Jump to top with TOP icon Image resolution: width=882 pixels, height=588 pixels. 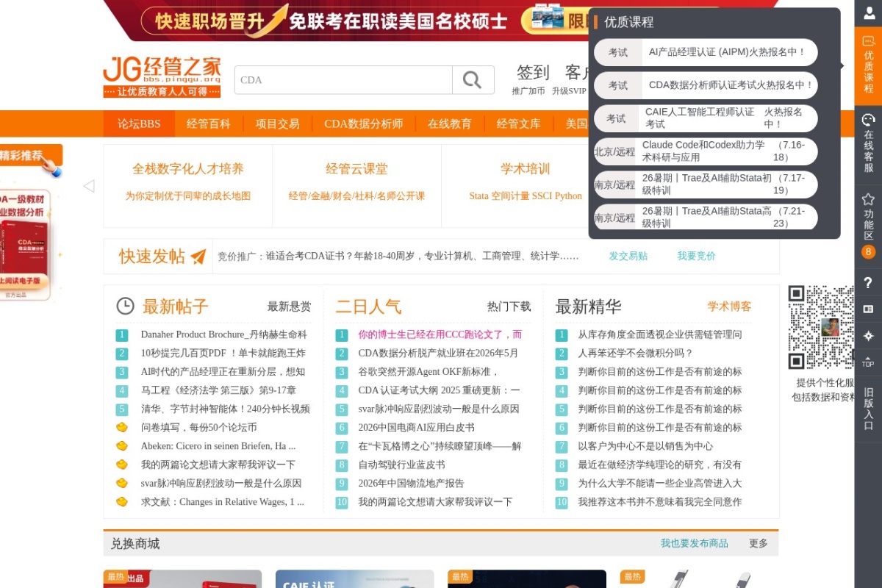point(868,361)
